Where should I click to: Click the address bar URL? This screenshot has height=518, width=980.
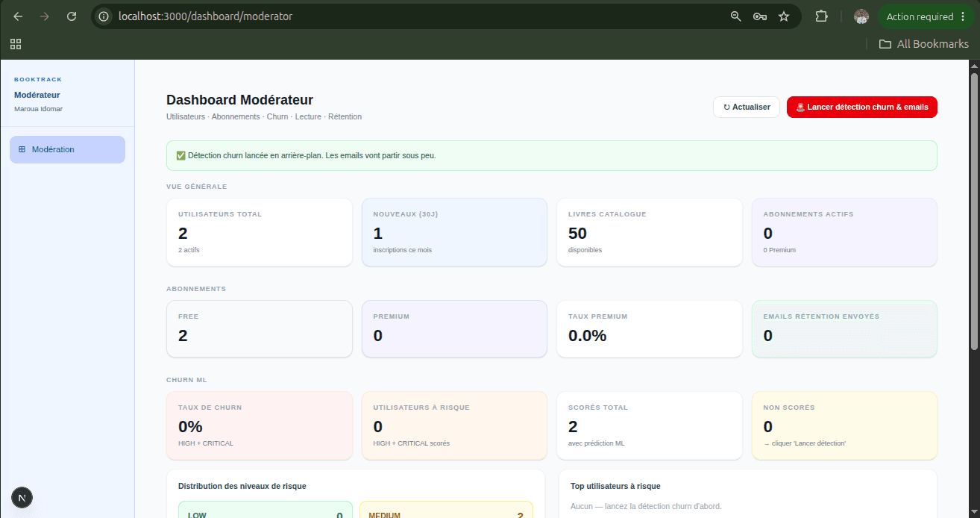(205, 16)
